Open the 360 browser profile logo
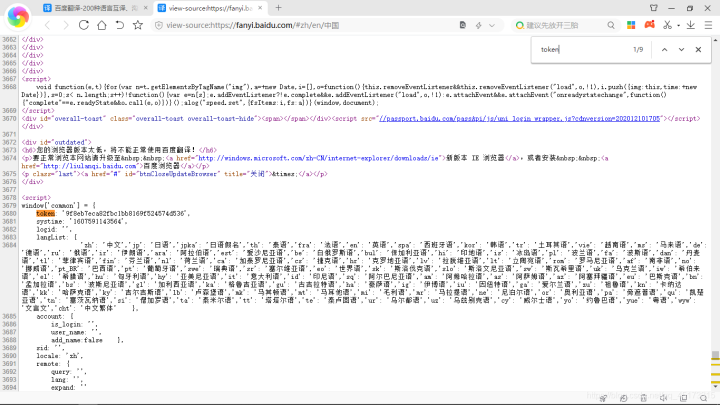The height and width of the screenshot is (405, 720). pos(18,17)
